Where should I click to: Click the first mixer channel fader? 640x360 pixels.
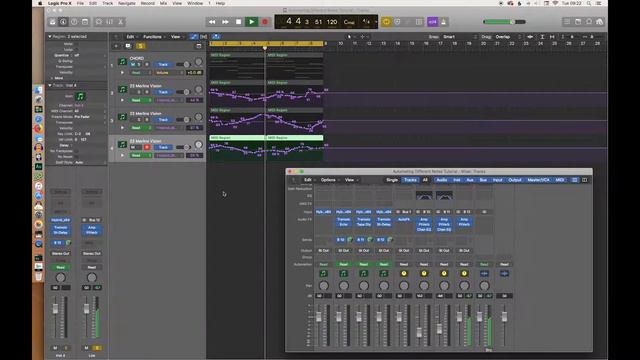[x=318, y=316]
